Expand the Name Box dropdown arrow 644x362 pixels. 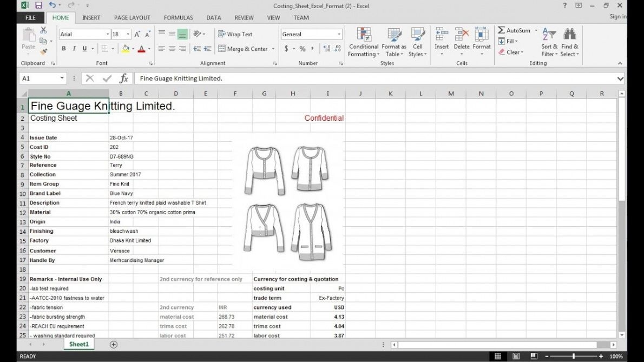tap(62, 78)
